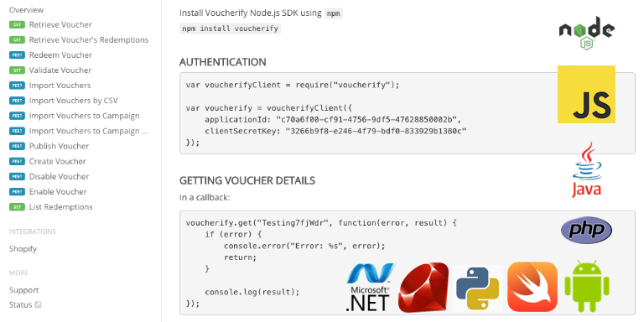The image size is (644, 322).
Task: Go to Redeem Voucher documentation
Action: (60, 55)
